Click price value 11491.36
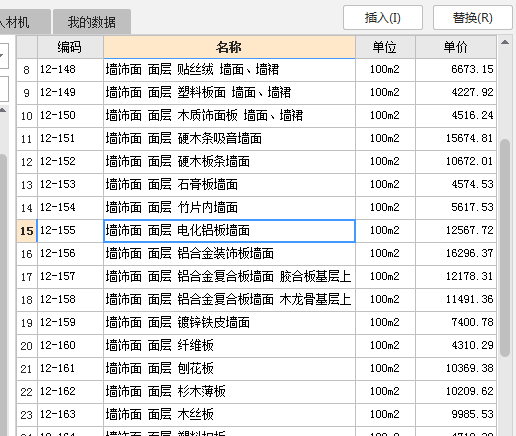This screenshot has height=436, width=516. [469, 299]
